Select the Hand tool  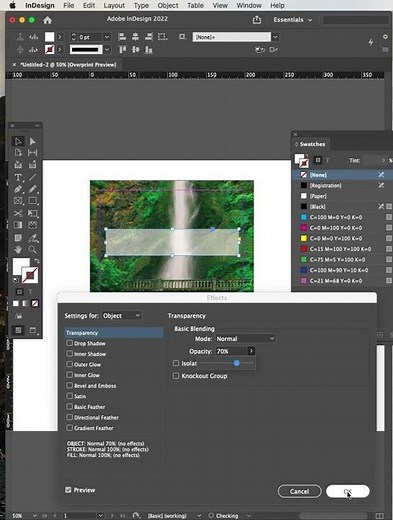18,249
